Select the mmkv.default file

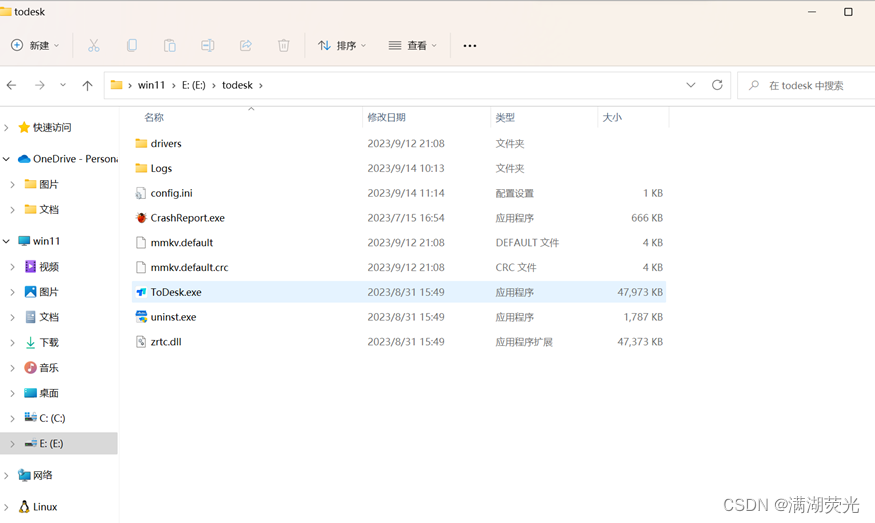click(182, 243)
